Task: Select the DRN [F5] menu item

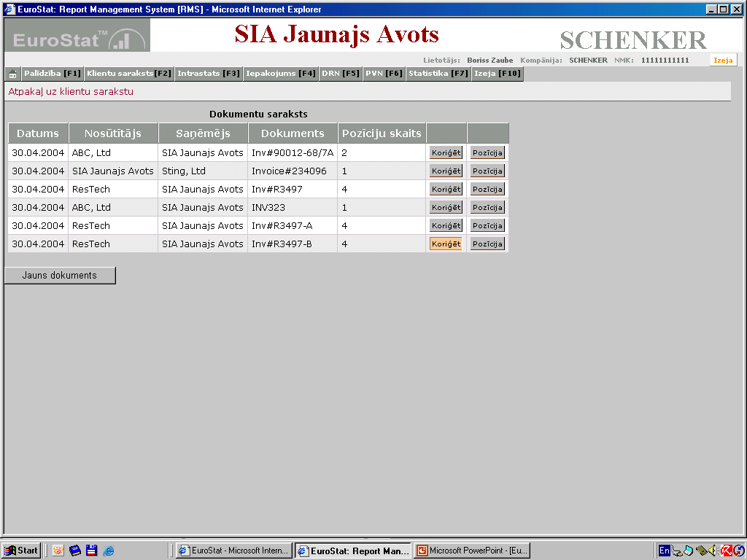Action: pyautogui.click(x=340, y=74)
